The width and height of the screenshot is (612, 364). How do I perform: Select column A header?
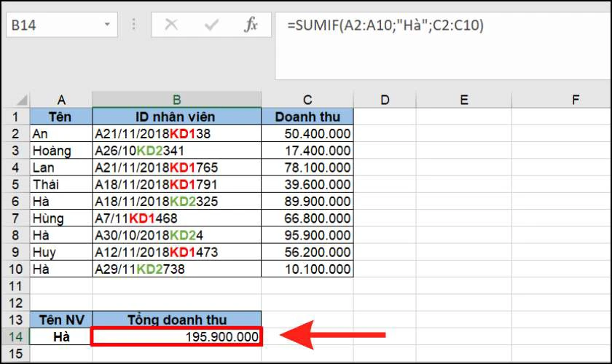[x=61, y=100]
